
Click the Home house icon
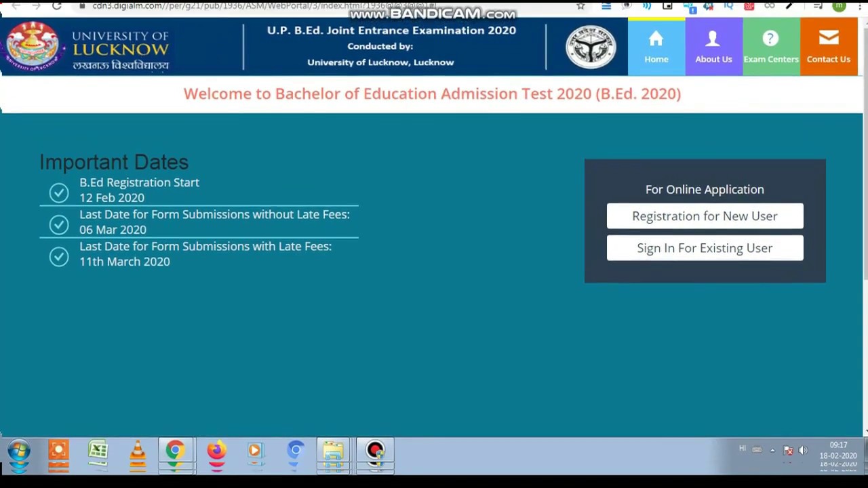656,39
